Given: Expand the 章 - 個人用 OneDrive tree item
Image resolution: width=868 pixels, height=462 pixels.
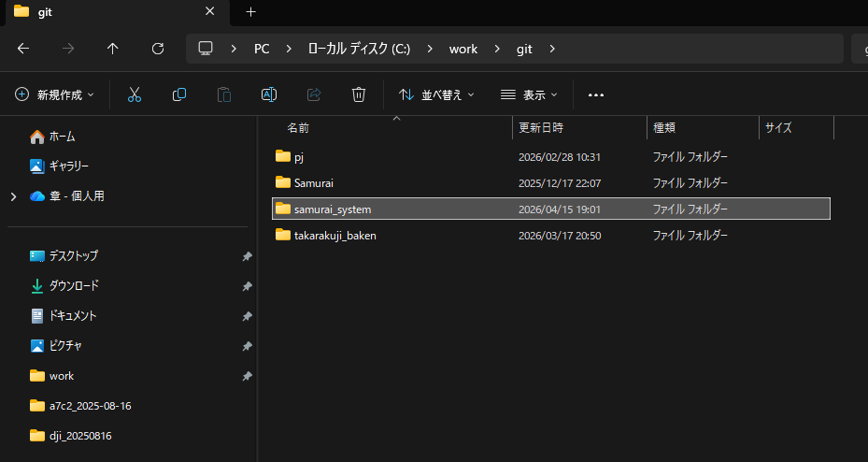Looking at the screenshot, I should (13, 196).
